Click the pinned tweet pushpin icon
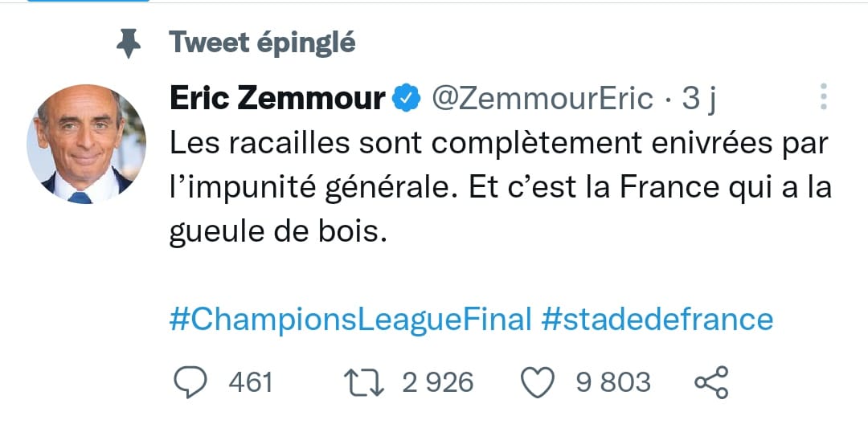The image size is (868, 424). click(x=128, y=43)
